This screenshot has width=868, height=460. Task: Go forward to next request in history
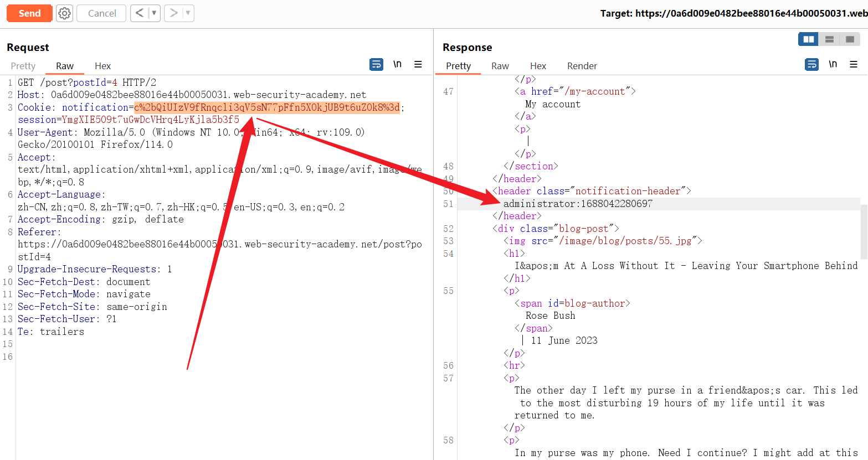coord(173,13)
